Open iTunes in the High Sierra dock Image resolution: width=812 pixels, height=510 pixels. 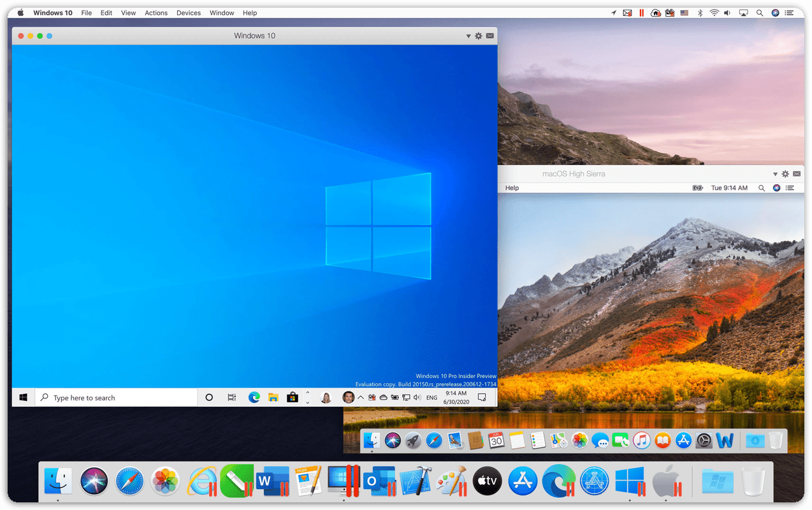click(x=642, y=440)
